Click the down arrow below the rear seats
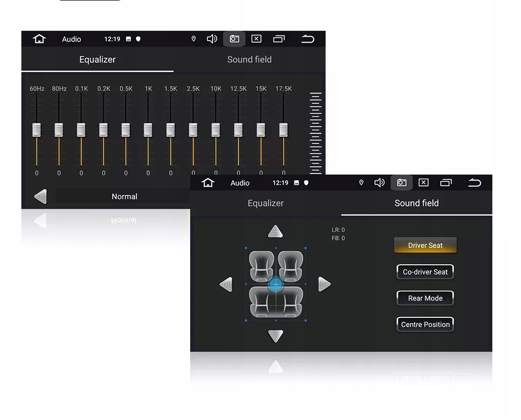This screenshot has width=521, height=420. [276, 336]
